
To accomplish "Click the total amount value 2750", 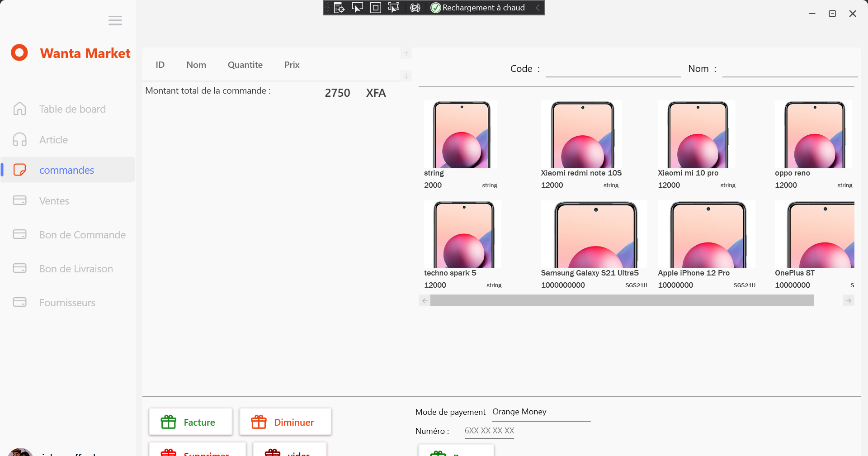I will click(x=337, y=93).
